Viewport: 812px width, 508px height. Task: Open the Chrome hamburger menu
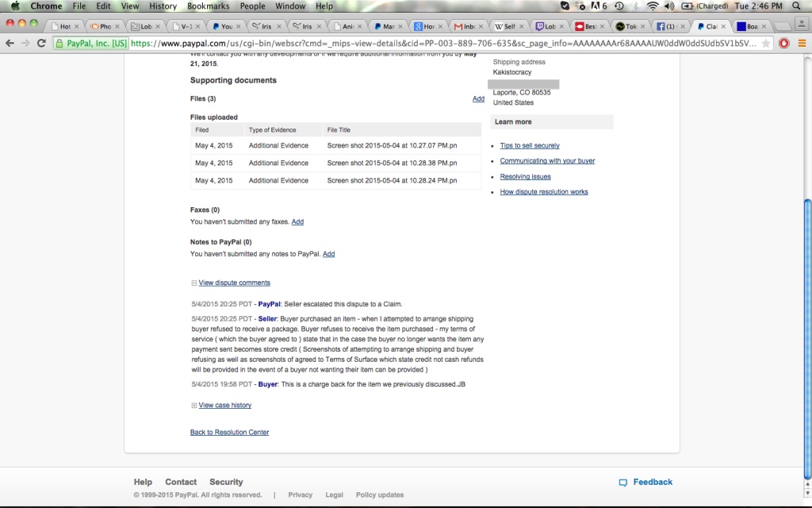tap(802, 44)
